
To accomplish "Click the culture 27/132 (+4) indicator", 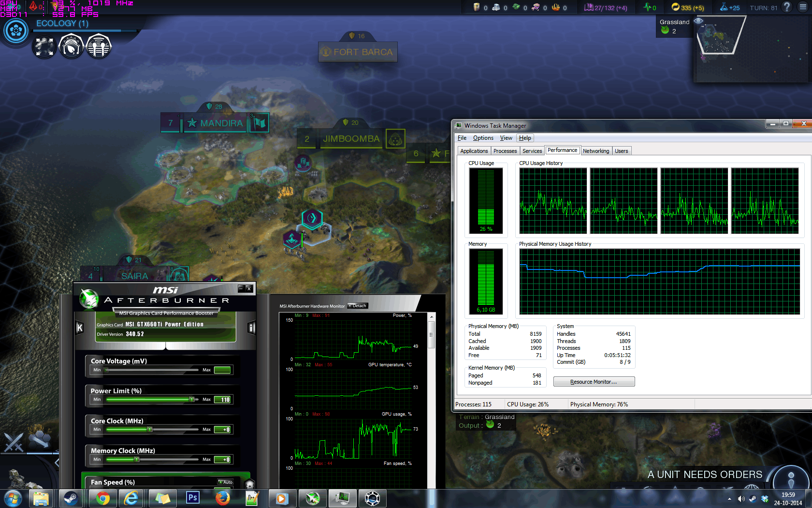I will (x=606, y=7).
